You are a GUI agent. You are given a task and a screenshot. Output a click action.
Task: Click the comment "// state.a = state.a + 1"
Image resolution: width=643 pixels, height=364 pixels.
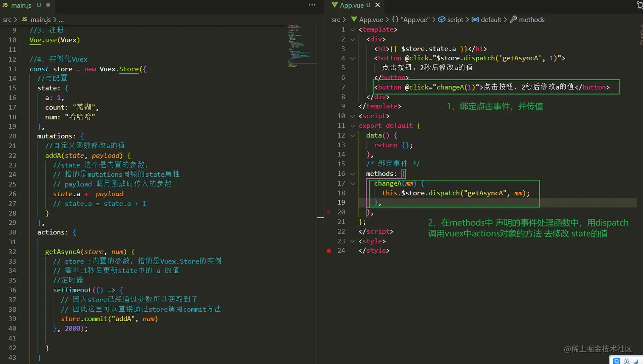click(100, 203)
